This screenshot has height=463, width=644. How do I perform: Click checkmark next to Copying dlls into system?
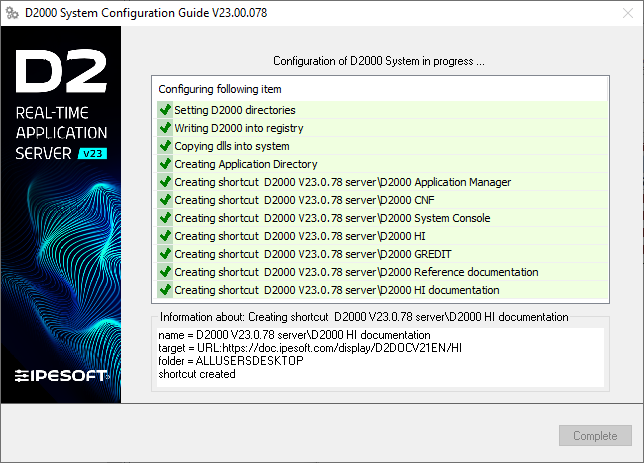165,146
